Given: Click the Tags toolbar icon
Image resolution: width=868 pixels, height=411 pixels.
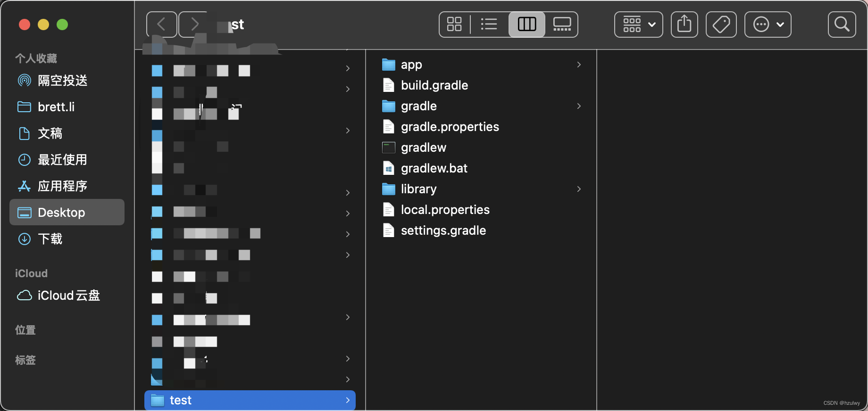Looking at the screenshot, I should click(x=721, y=24).
